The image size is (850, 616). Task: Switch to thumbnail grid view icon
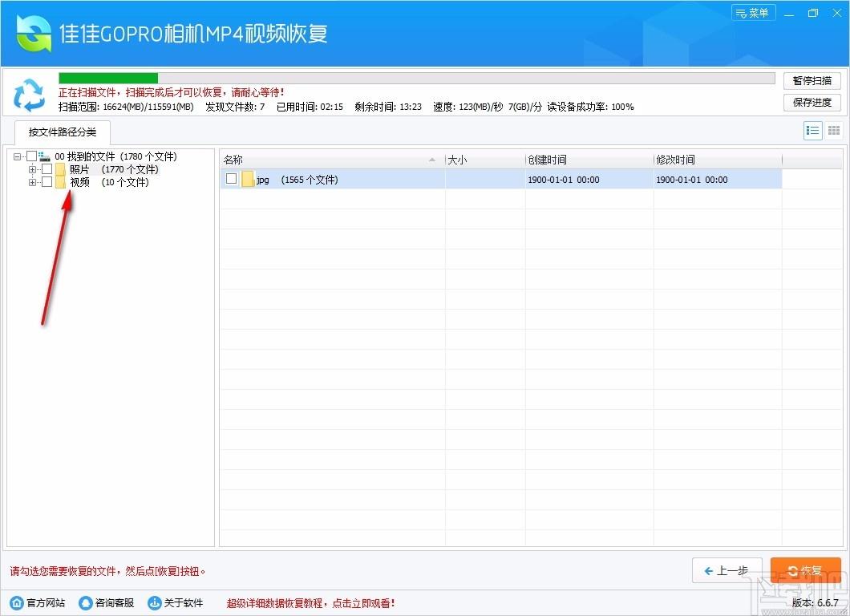pyautogui.click(x=834, y=131)
